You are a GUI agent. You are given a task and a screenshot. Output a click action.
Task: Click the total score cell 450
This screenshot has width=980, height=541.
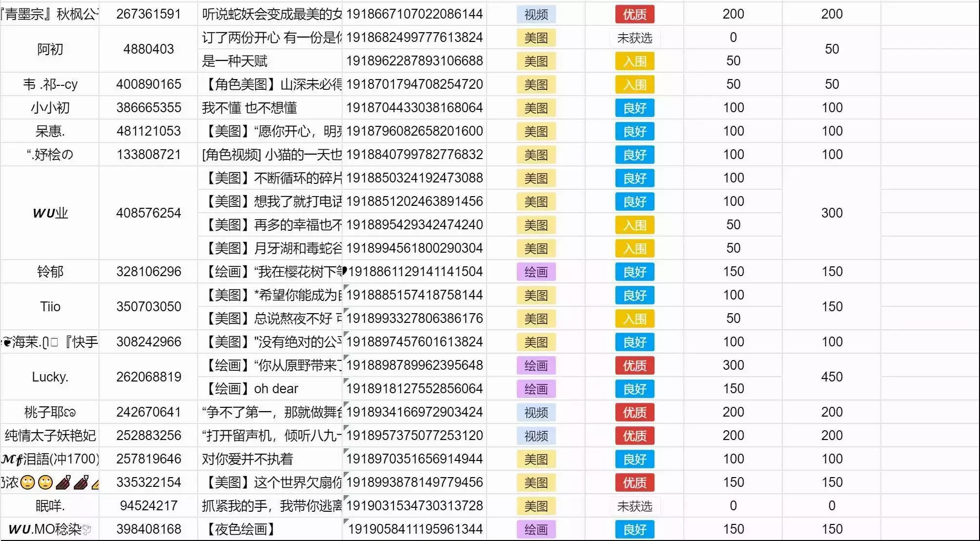click(831, 377)
